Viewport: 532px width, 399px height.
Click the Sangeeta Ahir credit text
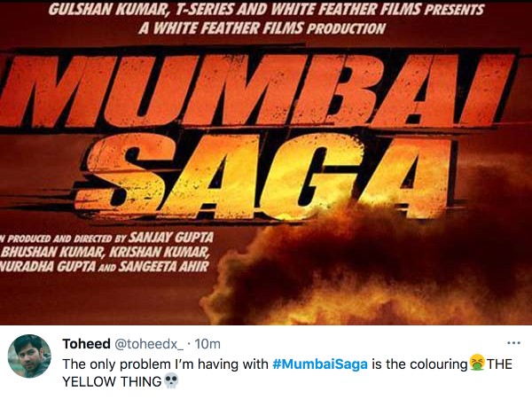pos(164,267)
